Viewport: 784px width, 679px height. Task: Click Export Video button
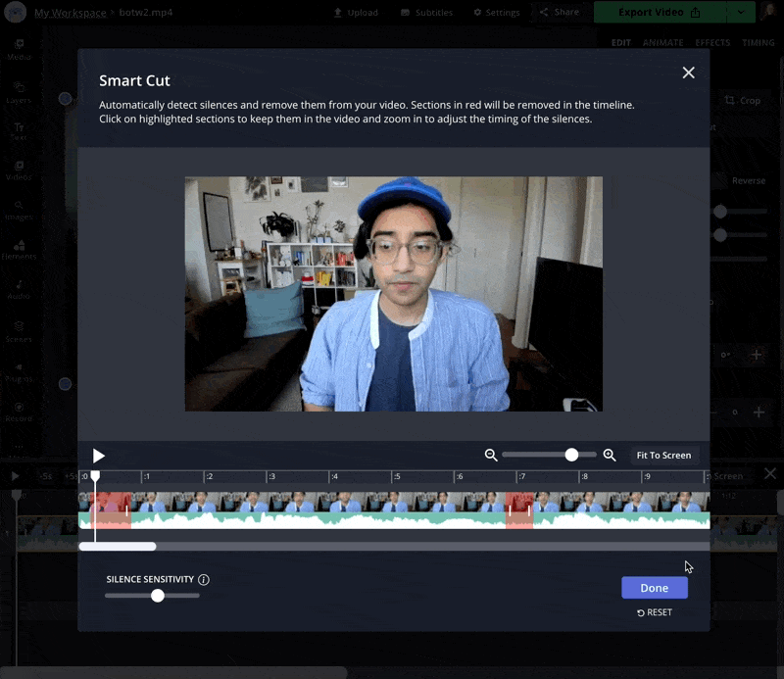[x=660, y=12]
